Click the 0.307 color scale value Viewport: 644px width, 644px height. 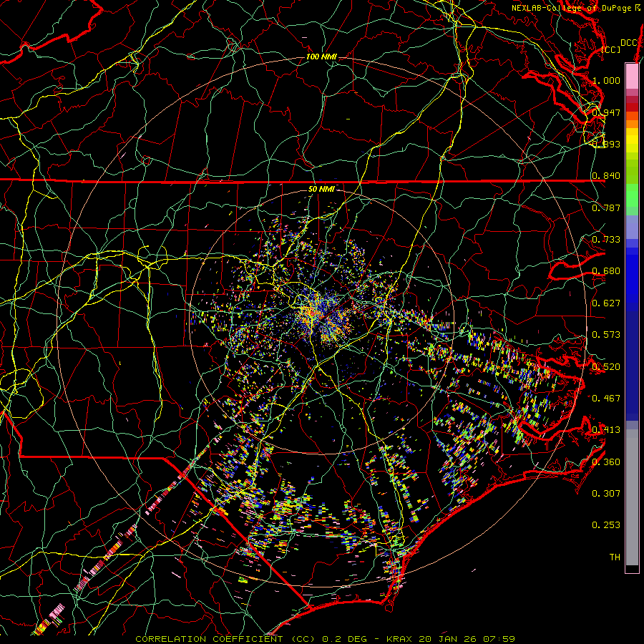point(606,493)
